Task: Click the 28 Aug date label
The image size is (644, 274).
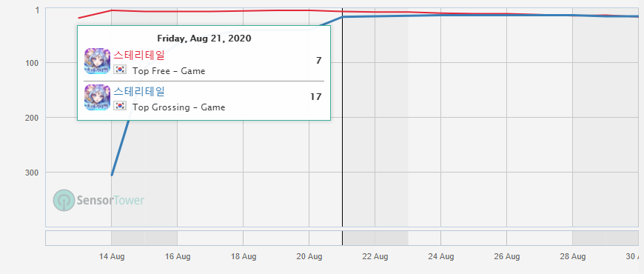Action: pos(572,257)
